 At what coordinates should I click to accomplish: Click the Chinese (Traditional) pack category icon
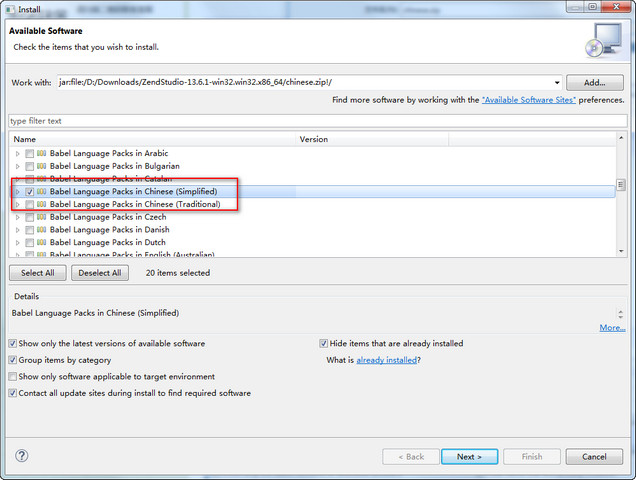(42, 204)
